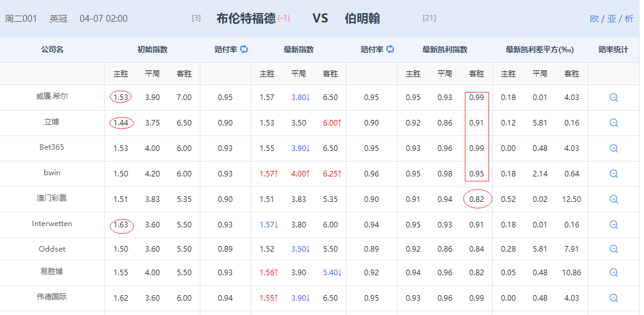Click 澳门彩票 initial away odds 5.35
Image resolution: width=644 pixels, height=315 pixels.
click(x=184, y=199)
